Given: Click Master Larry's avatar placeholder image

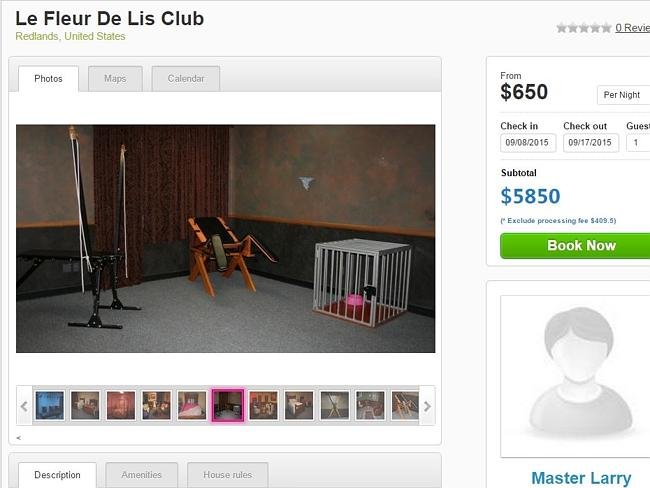Looking at the screenshot, I should (580, 376).
